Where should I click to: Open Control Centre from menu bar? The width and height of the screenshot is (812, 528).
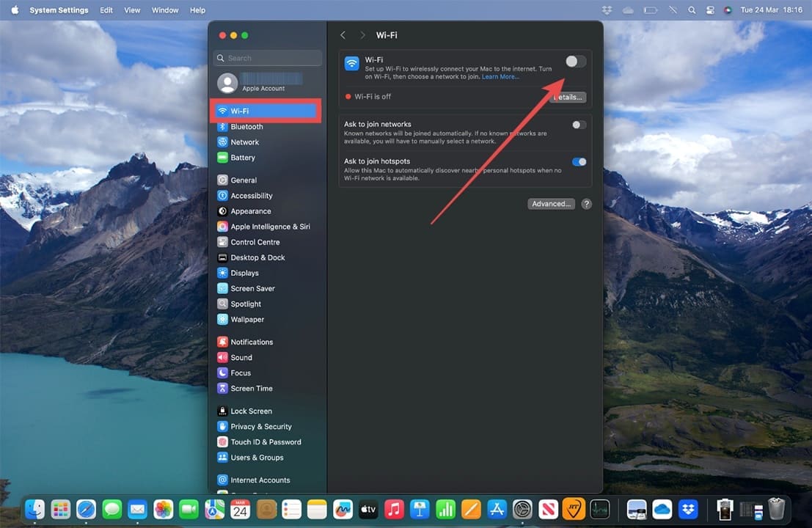point(710,10)
